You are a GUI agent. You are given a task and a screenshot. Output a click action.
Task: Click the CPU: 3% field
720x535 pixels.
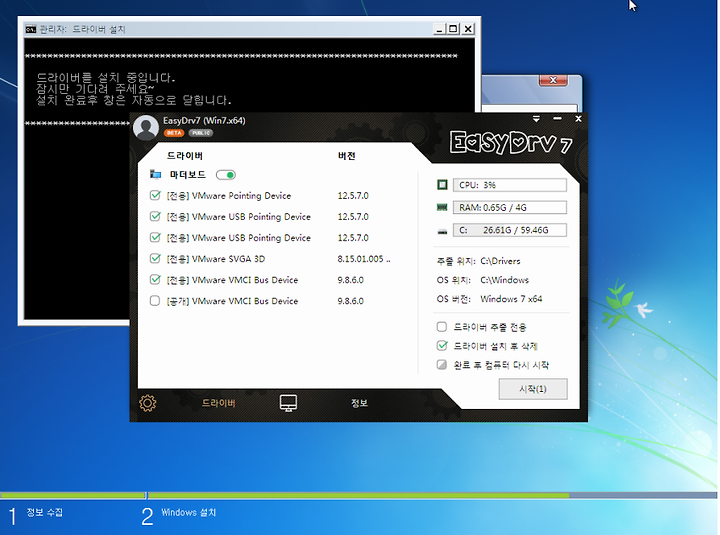click(510, 185)
